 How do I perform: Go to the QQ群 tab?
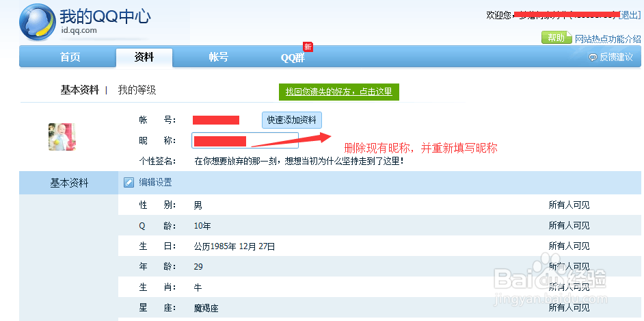pyautogui.click(x=293, y=57)
